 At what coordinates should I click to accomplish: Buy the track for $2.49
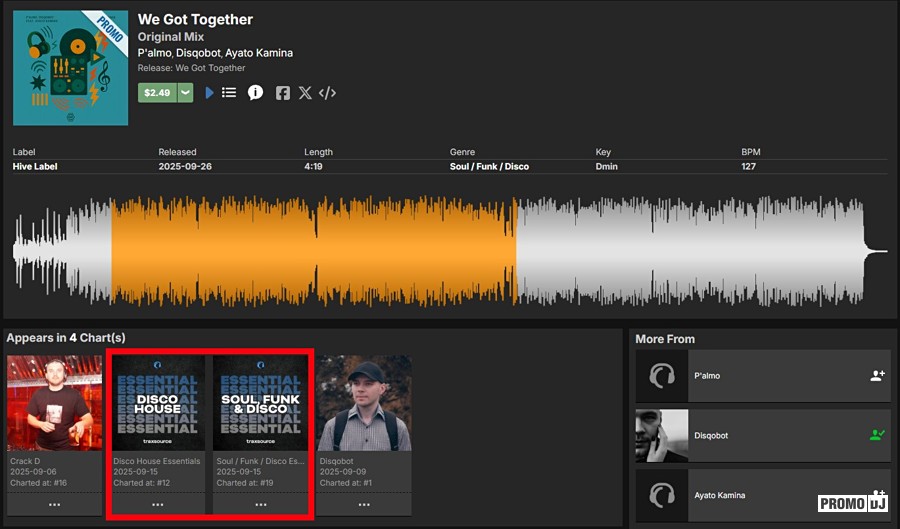coord(157,93)
